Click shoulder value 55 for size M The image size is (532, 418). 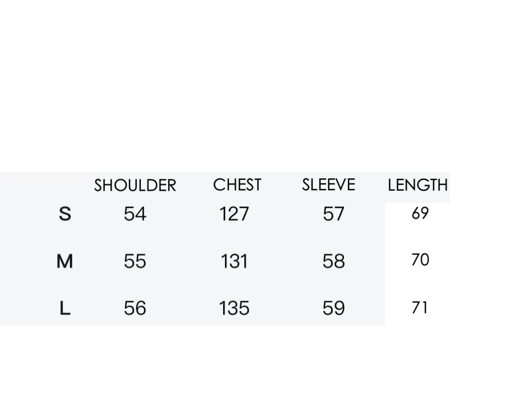point(135,261)
